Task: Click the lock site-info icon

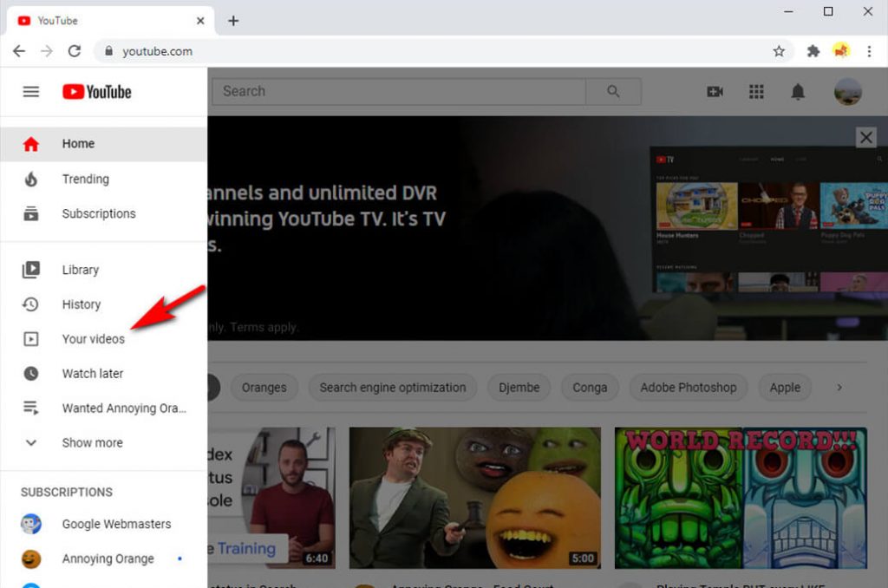Action: [x=108, y=51]
